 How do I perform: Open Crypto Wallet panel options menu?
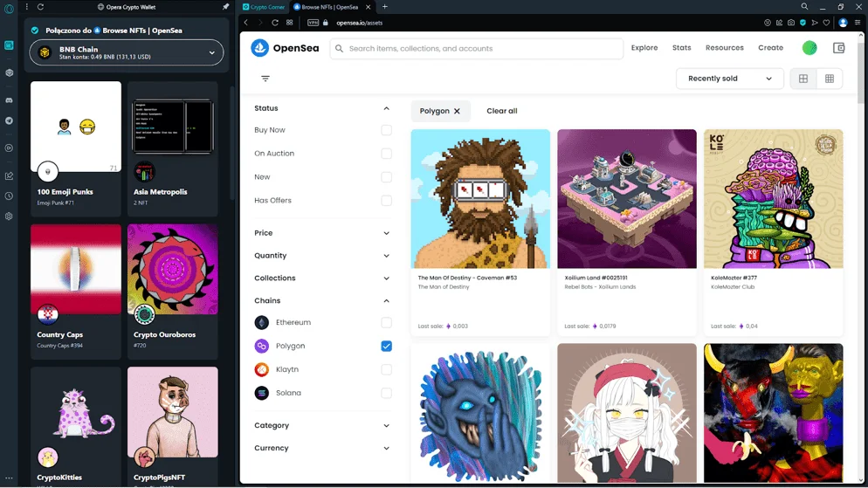[26, 7]
